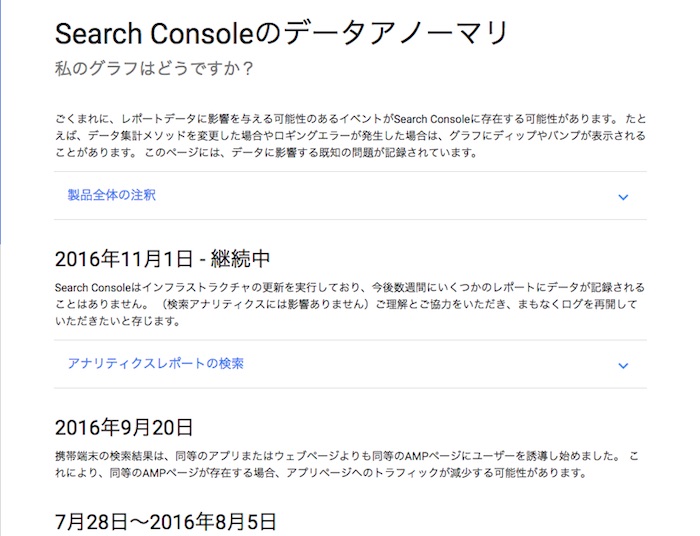Open the アナリティクスレポートの検索 section label

[155, 363]
